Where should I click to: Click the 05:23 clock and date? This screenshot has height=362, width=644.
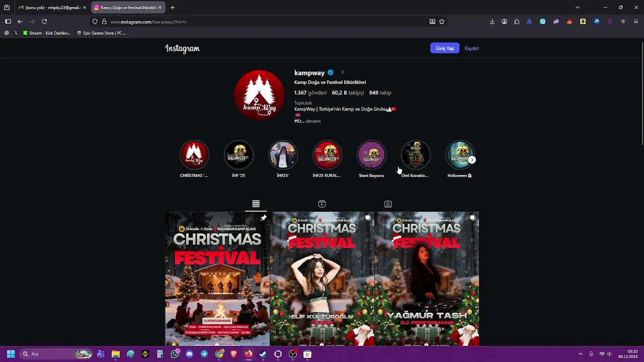pyautogui.click(x=628, y=354)
